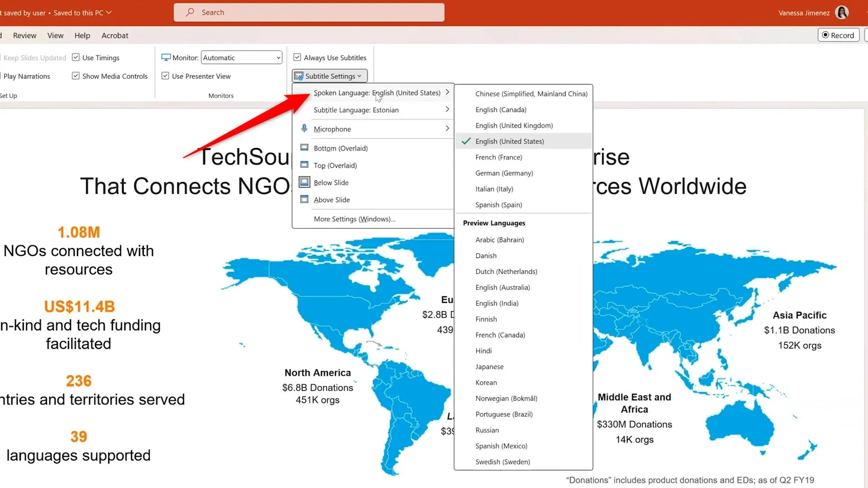Click More Settings (Windows)... button
Viewport: 868px width, 488px height.
[x=354, y=219]
